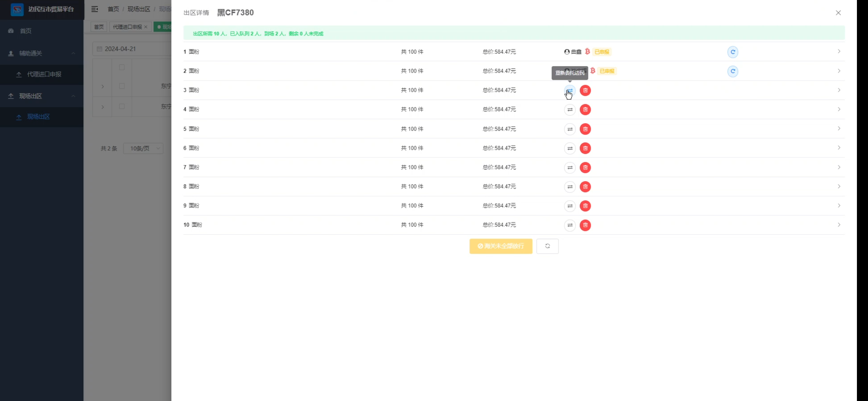This screenshot has height=401, width=868.
Task: Expand row 1 面粉 chevron
Action: pos(839,51)
